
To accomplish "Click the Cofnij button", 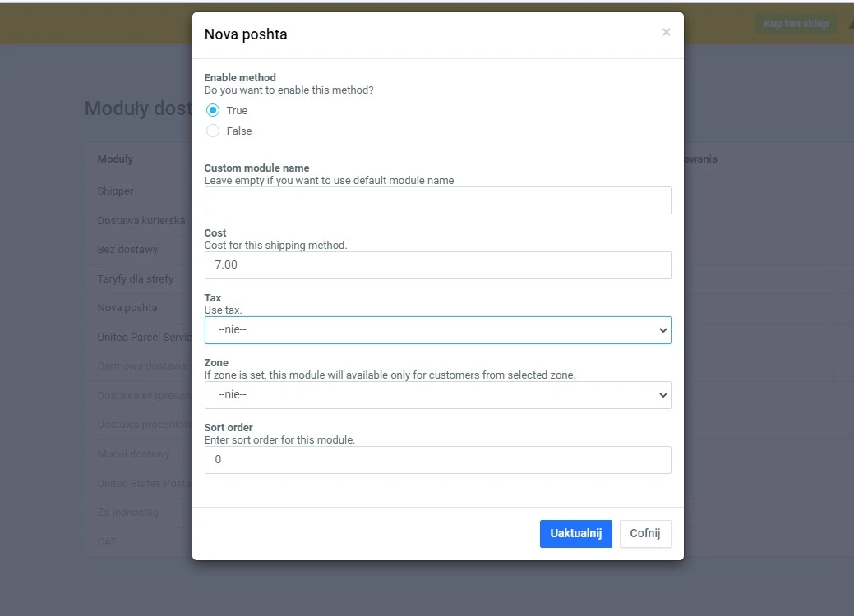I will (x=645, y=533).
